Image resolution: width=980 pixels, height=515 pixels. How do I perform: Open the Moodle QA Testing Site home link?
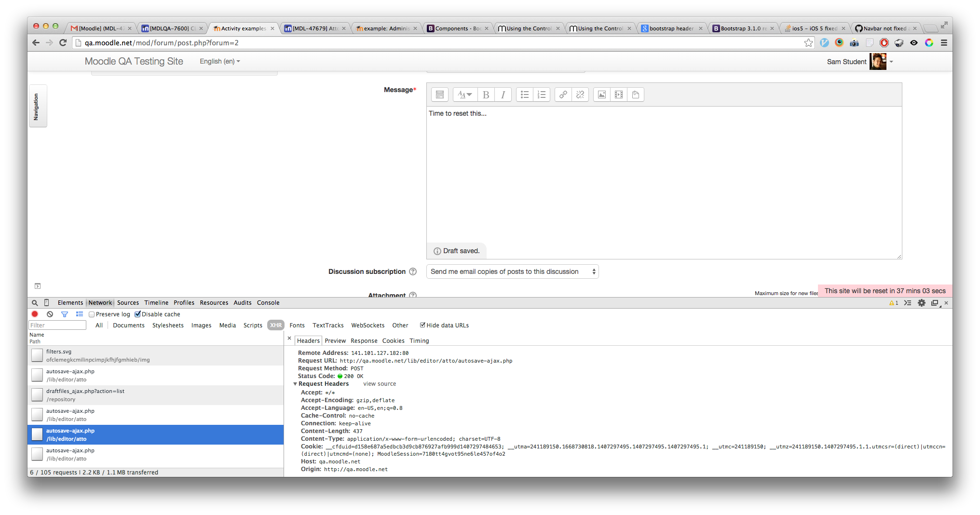tap(134, 61)
